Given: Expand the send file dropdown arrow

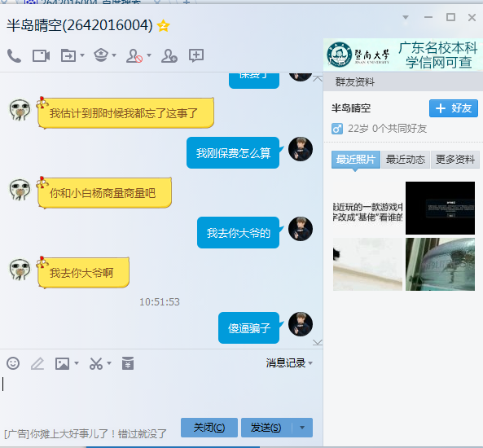Looking at the screenshot, I should pyautogui.click(x=82, y=55).
